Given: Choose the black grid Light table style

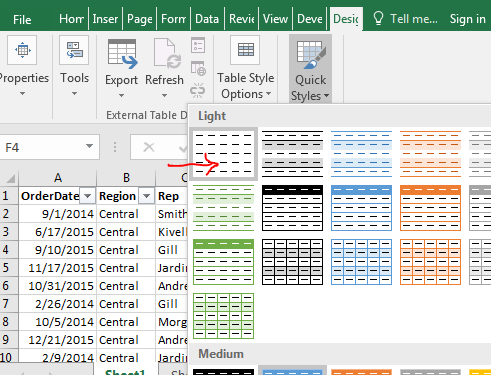Looking at the screenshot, I should tap(292, 262).
